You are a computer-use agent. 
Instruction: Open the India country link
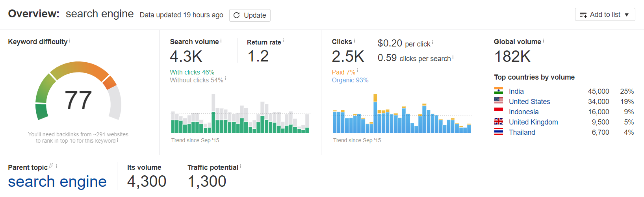[516, 91]
